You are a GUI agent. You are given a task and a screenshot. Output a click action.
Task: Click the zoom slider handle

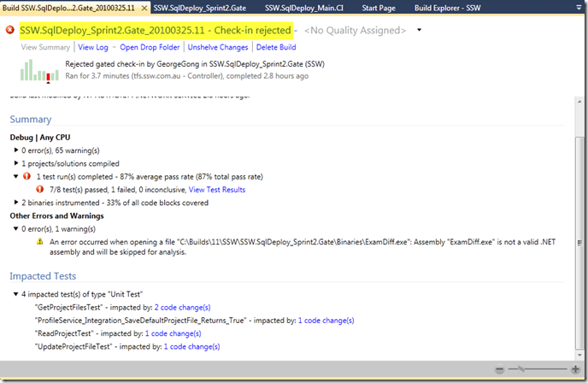pyautogui.click(x=521, y=369)
